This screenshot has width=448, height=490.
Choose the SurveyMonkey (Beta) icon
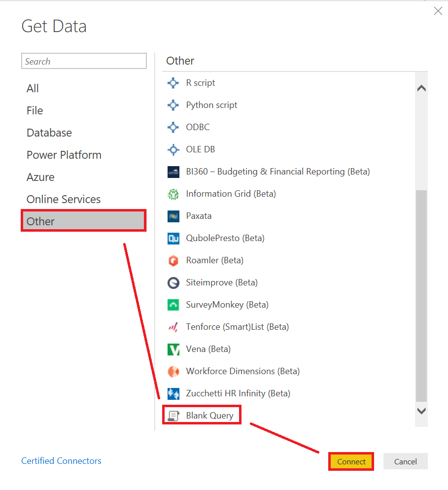[173, 305]
